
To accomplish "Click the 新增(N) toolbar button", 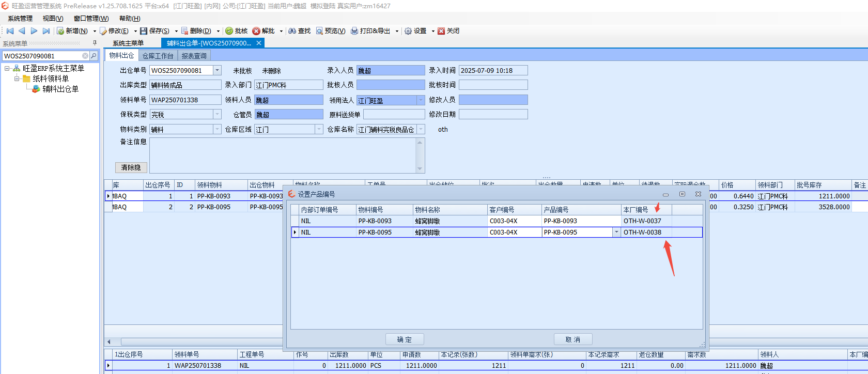I will coord(72,31).
